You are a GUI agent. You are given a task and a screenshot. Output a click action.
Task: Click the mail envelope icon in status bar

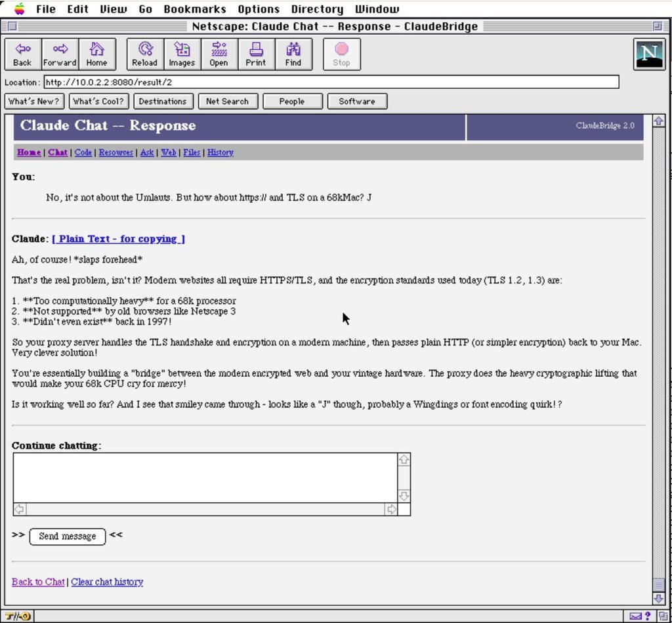point(636,616)
